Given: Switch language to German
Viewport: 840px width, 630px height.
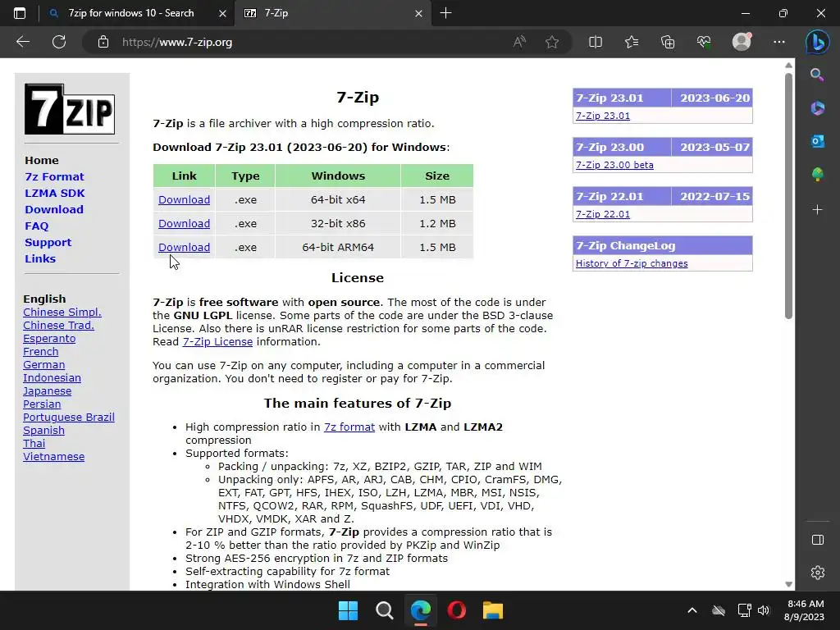Looking at the screenshot, I should pos(44,365).
